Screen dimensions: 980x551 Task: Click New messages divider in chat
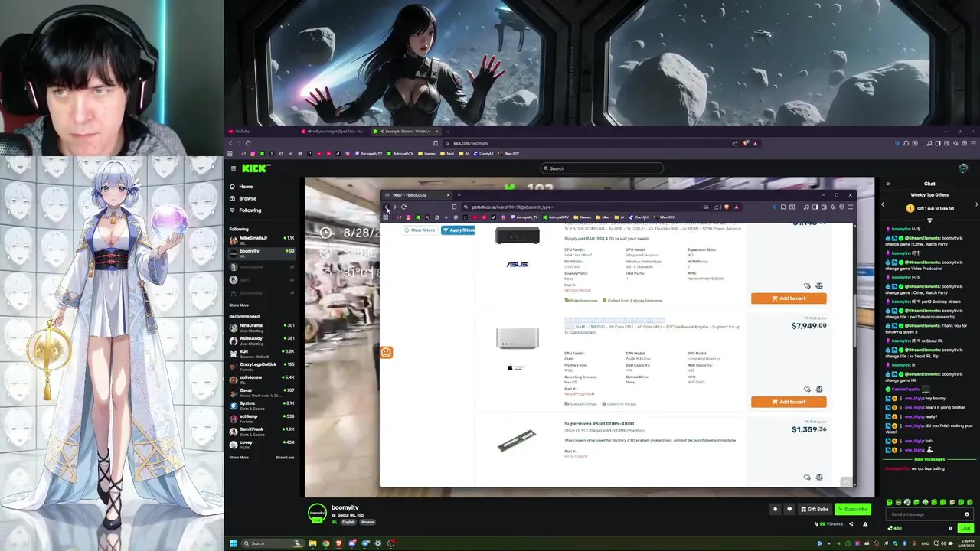[x=929, y=459]
